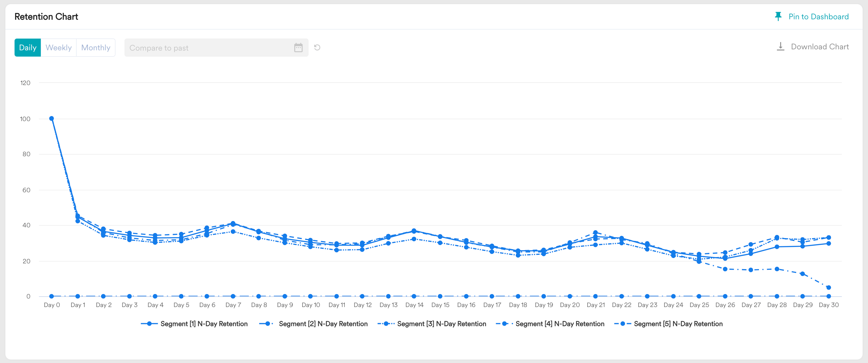Toggle Segment [4] N-Day Retention legend entry
Viewport: 868px width, 363px height.
[550, 323]
